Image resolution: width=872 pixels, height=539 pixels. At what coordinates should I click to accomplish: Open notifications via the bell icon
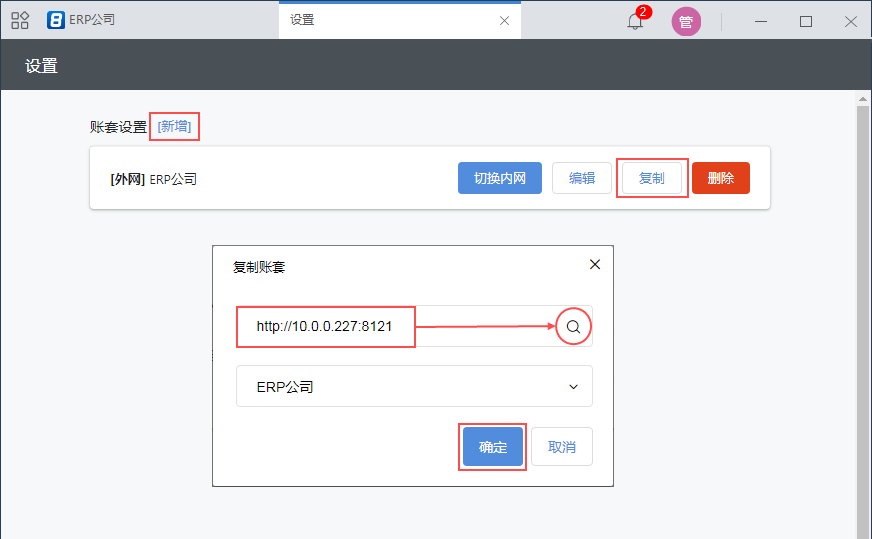pyautogui.click(x=635, y=21)
